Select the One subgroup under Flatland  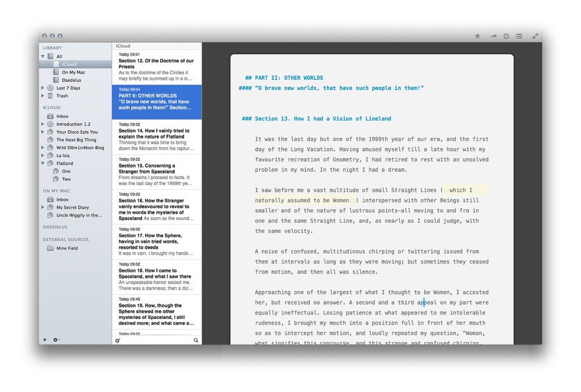75,171
